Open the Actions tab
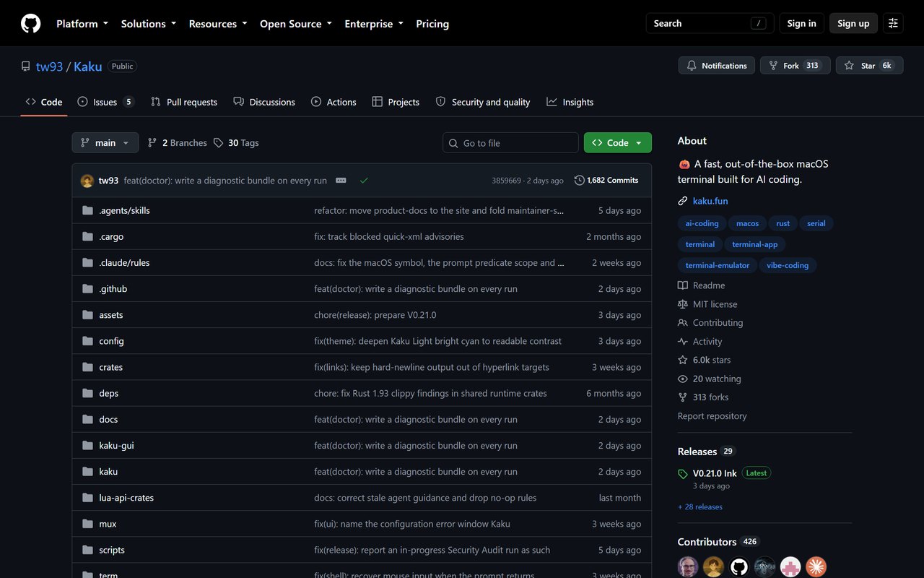 [x=334, y=102]
